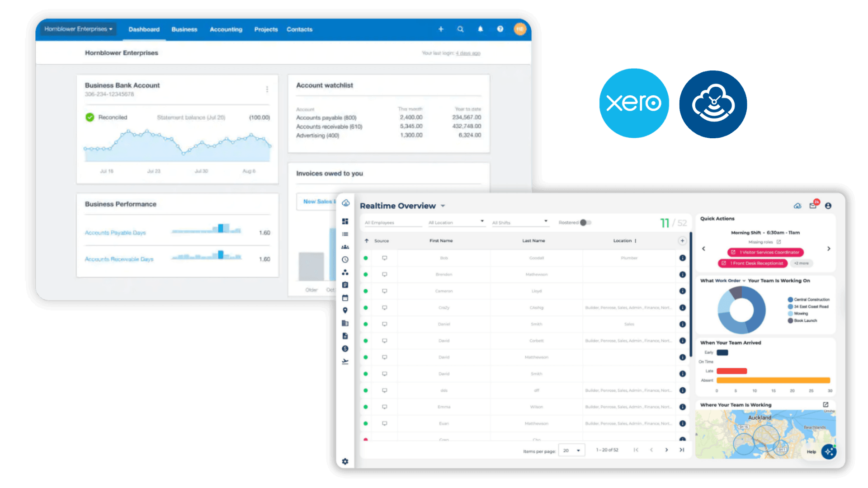This screenshot has width=868, height=488.
Task: Toggle the Rostered switch
Action: click(586, 223)
